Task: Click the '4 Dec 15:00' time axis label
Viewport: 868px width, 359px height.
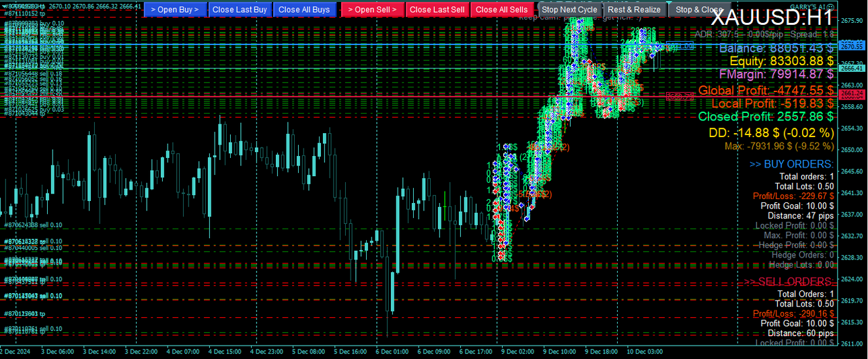Action: pyautogui.click(x=224, y=352)
